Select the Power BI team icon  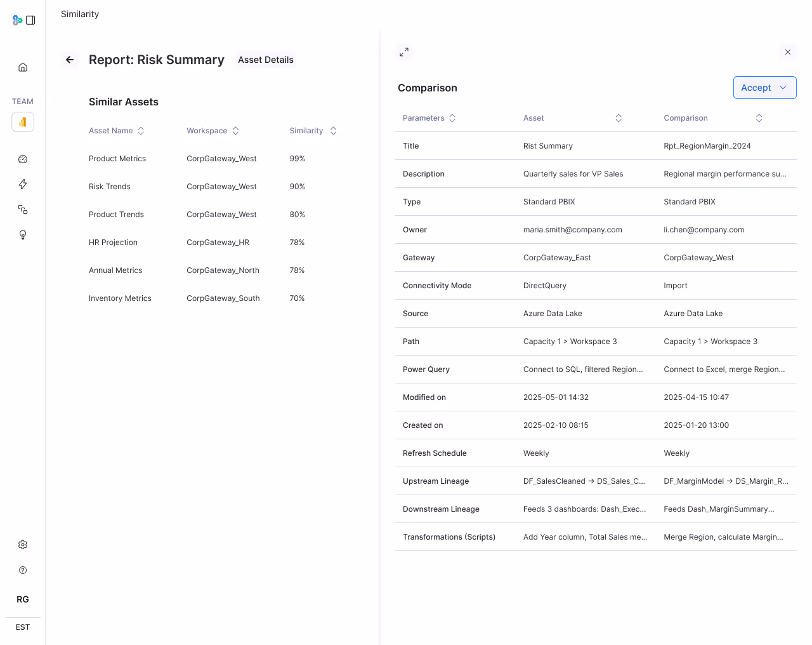click(x=23, y=122)
